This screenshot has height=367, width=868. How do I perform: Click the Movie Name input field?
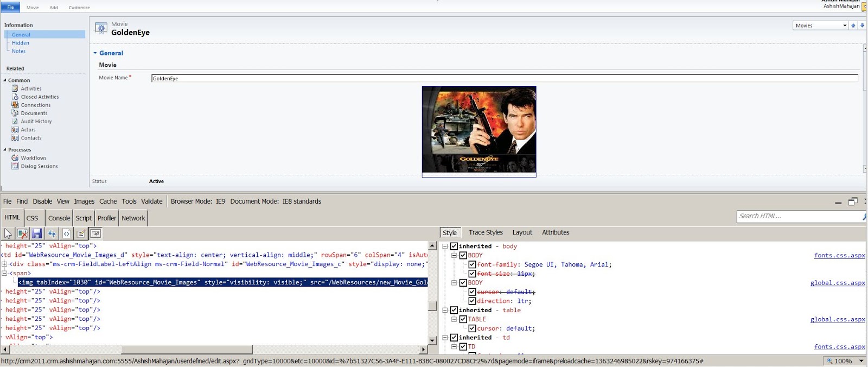pos(505,78)
